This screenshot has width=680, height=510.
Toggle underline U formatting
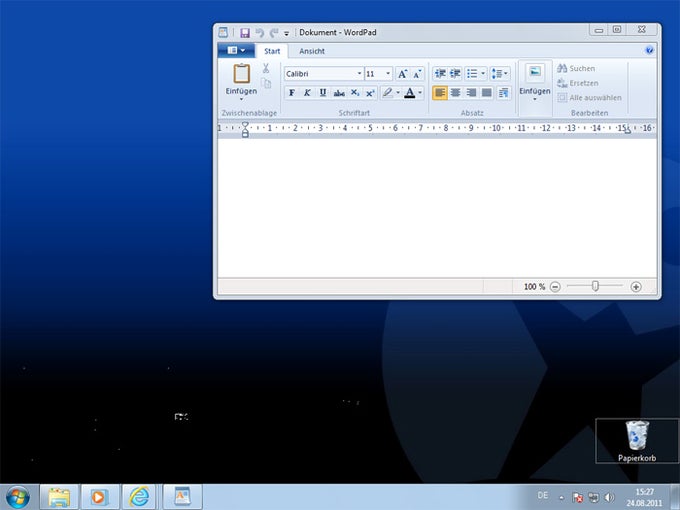click(323, 93)
